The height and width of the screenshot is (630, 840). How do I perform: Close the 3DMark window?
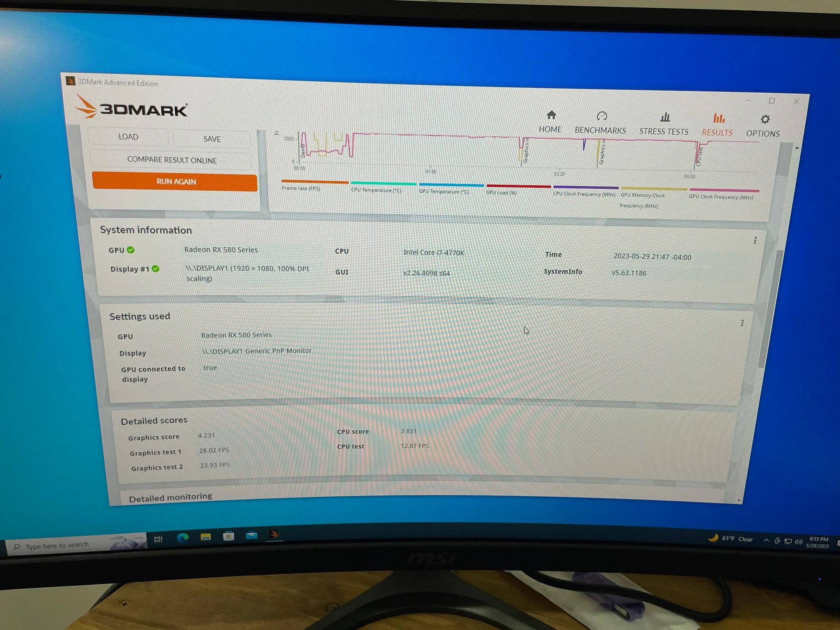point(796,101)
